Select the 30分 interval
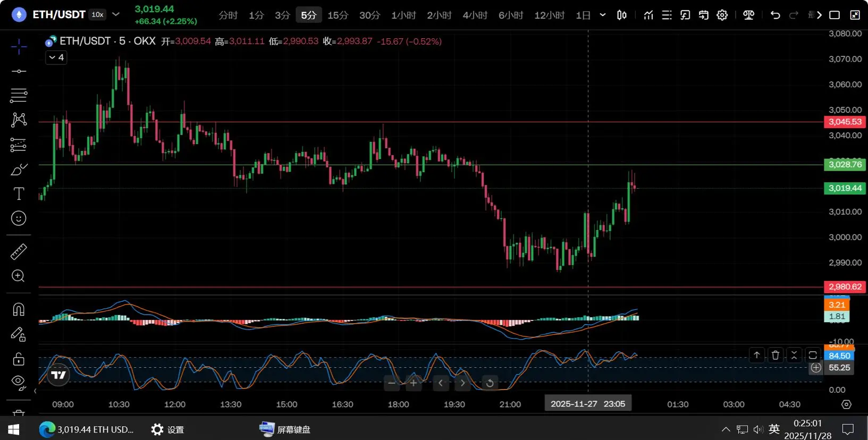 pos(370,15)
